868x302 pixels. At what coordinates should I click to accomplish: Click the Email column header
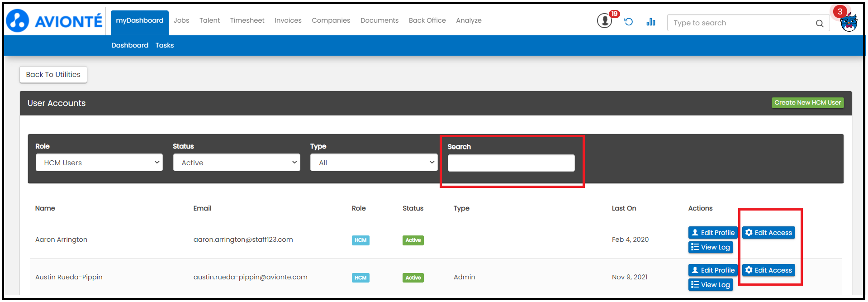pos(202,208)
